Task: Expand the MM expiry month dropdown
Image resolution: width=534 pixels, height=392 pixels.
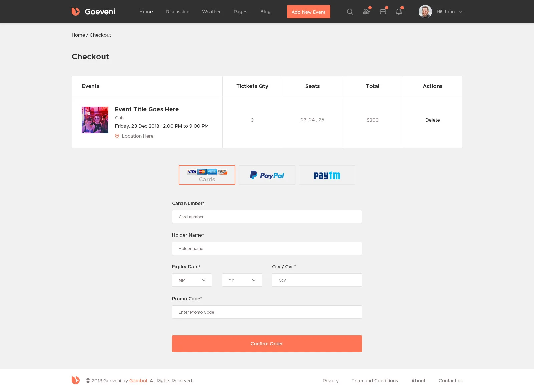Action: (x=192, y=280)
